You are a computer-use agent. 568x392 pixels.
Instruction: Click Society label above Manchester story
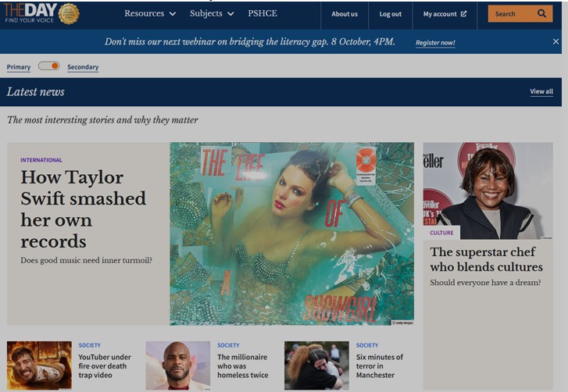[x=367, y=345]
